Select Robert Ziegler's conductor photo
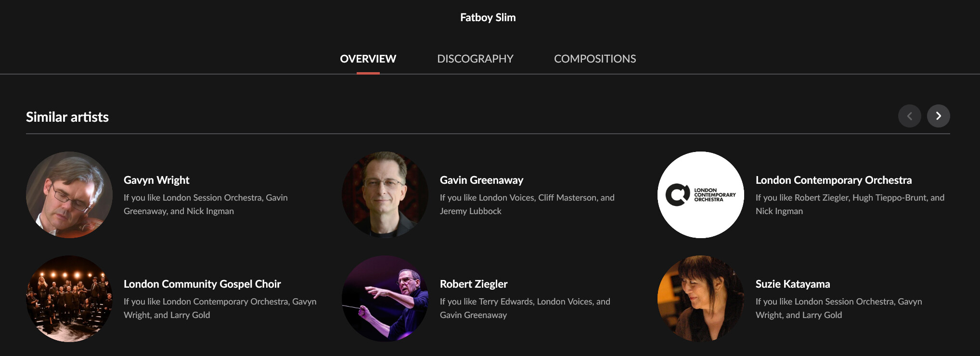The image size is (980, 356). point(385,299)
